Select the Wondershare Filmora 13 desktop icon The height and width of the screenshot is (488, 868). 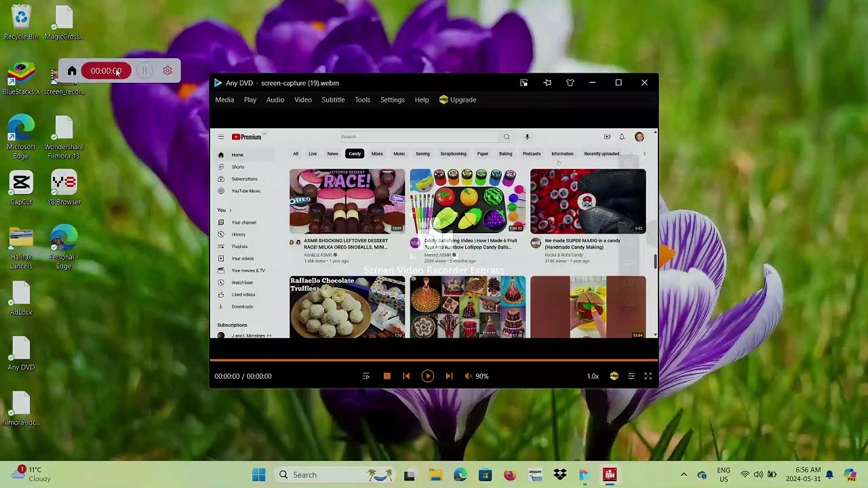[64, 137]
